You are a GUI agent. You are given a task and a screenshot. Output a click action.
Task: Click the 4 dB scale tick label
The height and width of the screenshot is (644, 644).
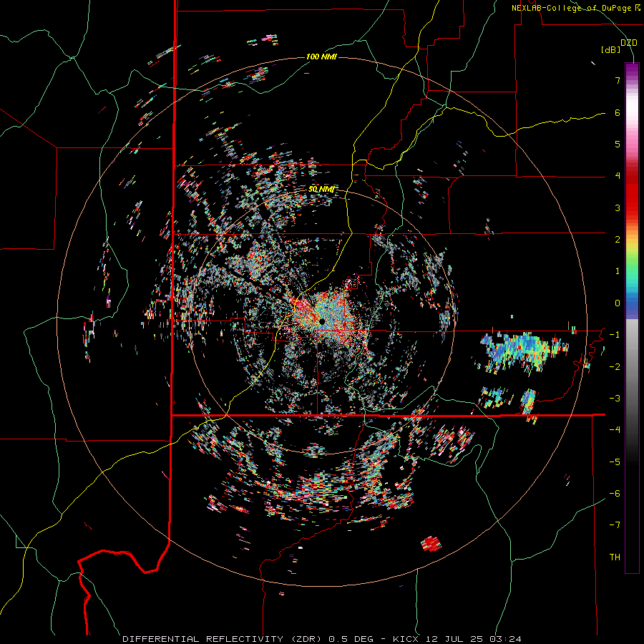click(x=618, y=176)
